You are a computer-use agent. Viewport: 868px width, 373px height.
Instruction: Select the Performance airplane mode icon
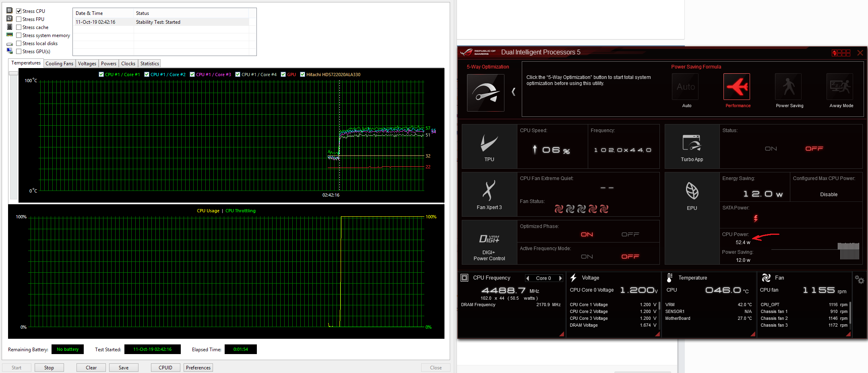point(737,87)
